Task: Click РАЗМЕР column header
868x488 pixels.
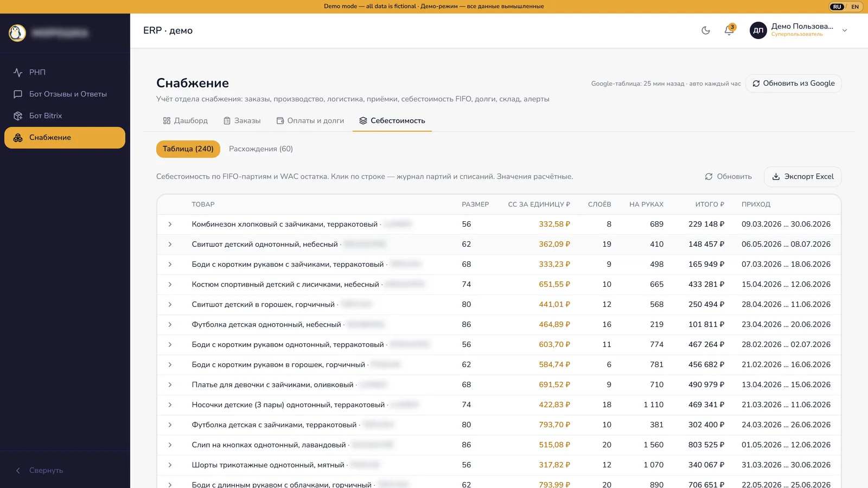Action: (475, 204)
